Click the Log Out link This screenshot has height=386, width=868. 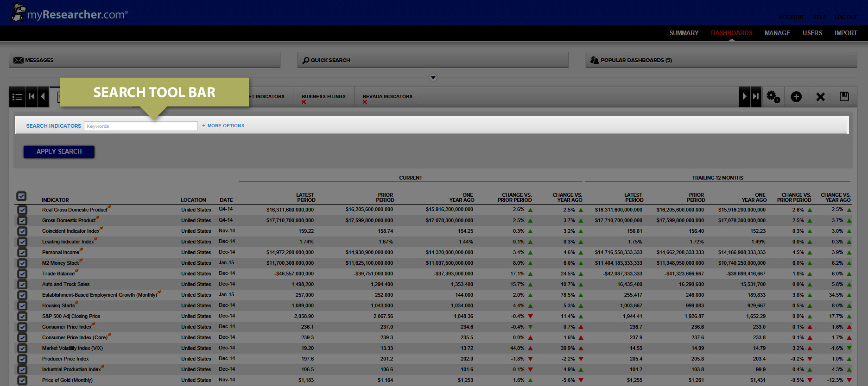[x=846, y=17]
